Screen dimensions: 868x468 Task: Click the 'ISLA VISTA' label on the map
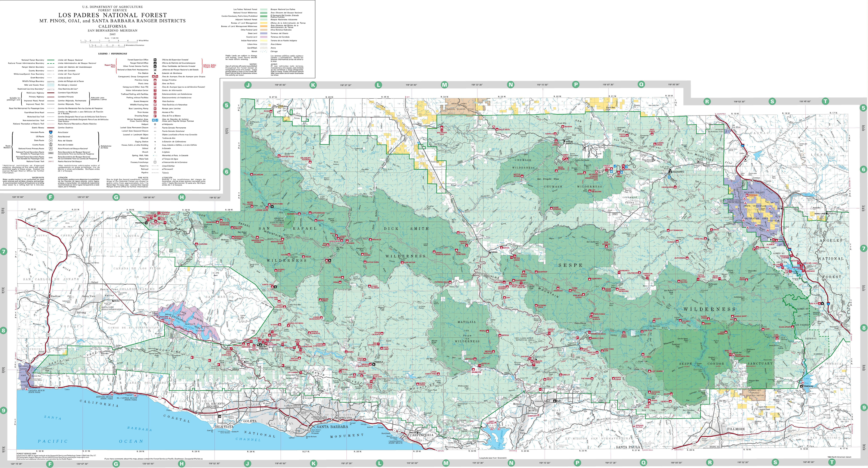click(x=224, y=427)
